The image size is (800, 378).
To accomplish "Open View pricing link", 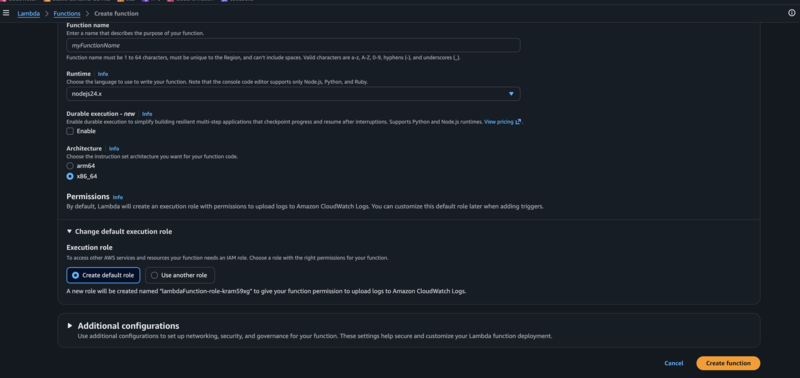I will [x=498, y=122].
